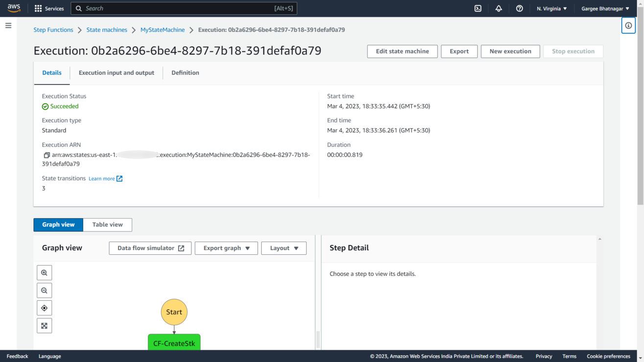Image resolution: width=644 pixels, height=362 pixels.
Task: Click the Learn more external link icon
Action: point(119,179)
